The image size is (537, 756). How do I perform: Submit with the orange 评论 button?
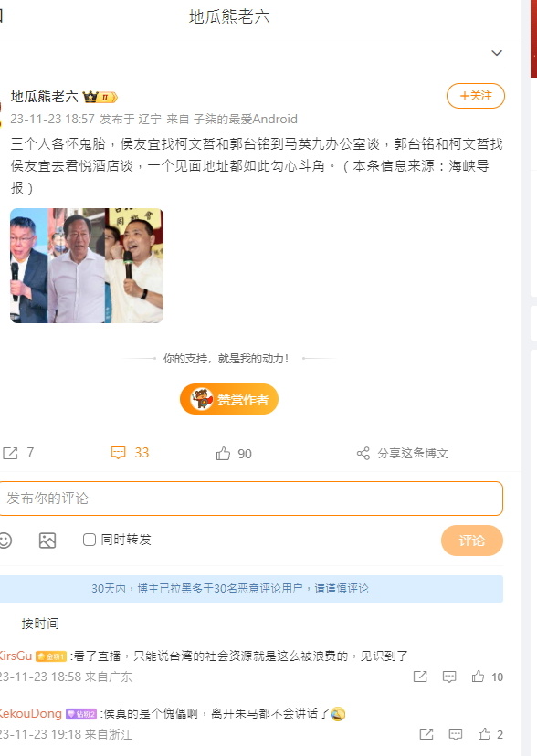point(471,541)
